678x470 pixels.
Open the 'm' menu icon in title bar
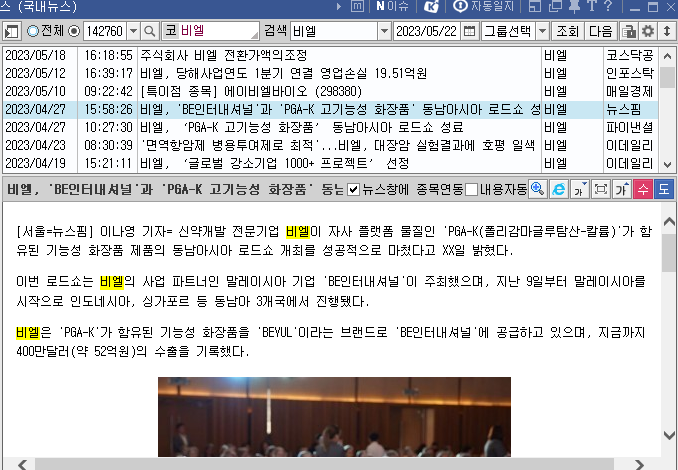(x=357, y=6)
